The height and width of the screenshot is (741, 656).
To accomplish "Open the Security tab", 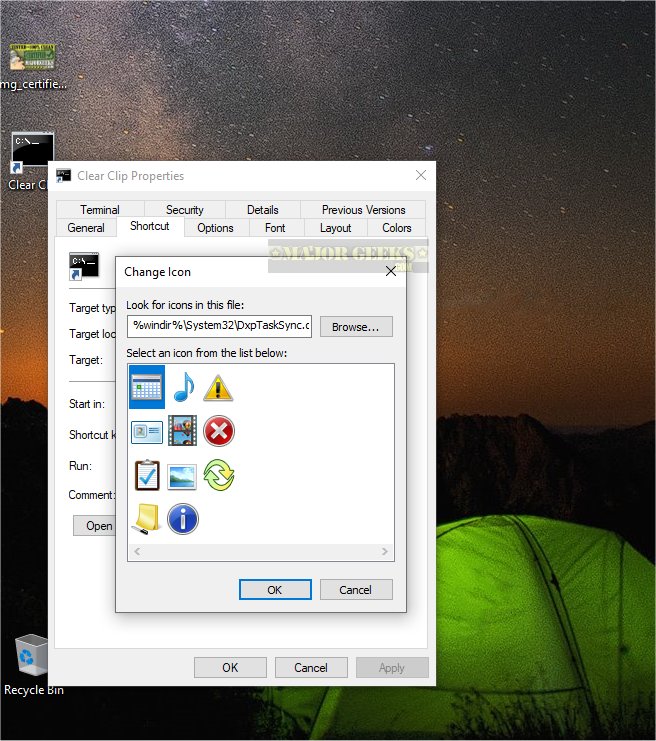I will (184, 209).
